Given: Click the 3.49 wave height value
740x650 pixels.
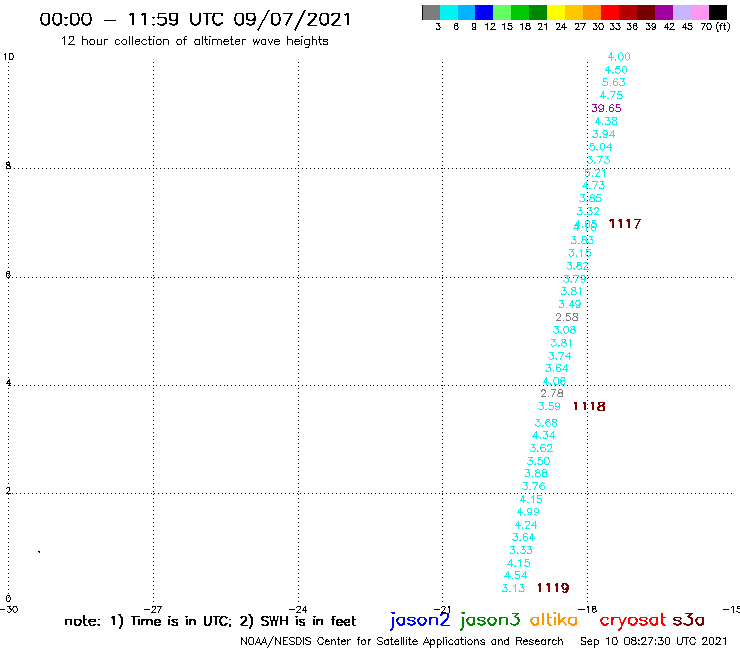Looking at the screenshot, I should tap(570, 304).
